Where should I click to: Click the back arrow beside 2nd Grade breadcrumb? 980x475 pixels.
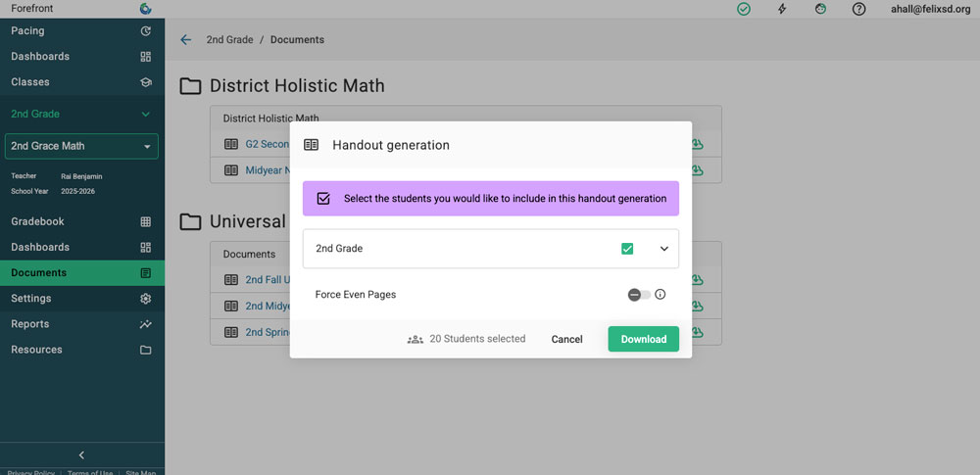[186, 40]
